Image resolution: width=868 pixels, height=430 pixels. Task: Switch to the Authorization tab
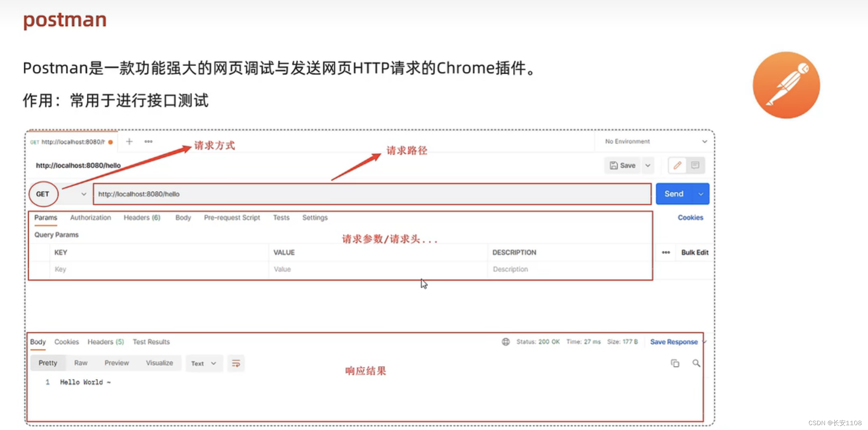click(90, 218)
